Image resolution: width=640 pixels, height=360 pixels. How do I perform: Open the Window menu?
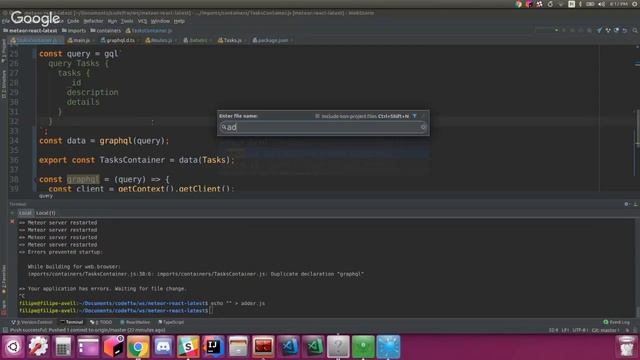(160, 21)
